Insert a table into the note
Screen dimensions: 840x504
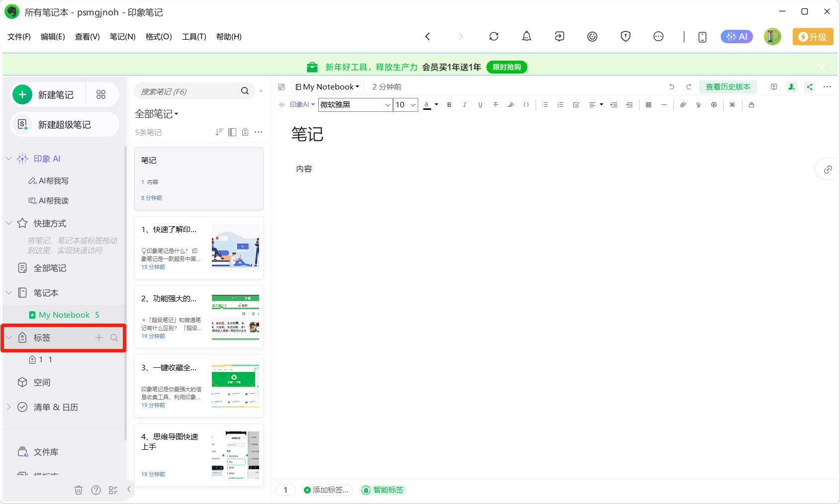[649, 105]
